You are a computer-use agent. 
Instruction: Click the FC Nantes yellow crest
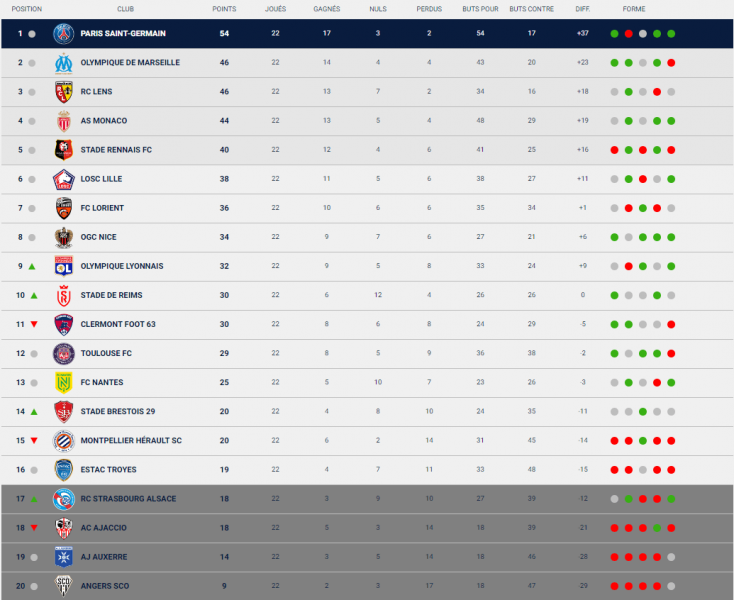coord(64,382)
